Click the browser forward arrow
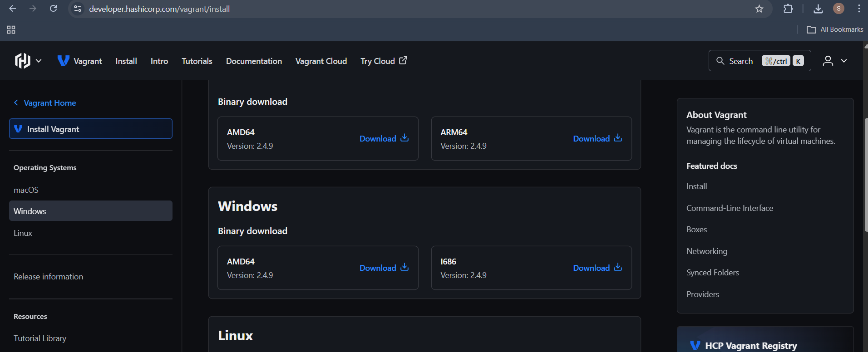 point(33,9)
